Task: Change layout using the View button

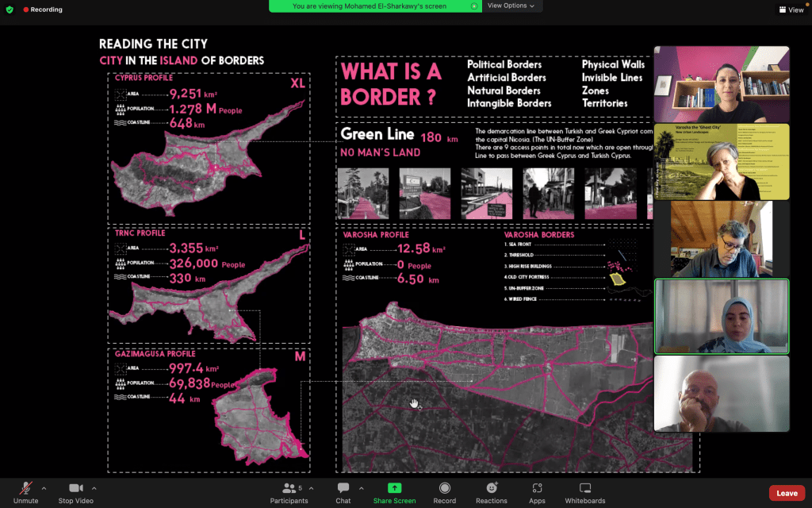Action: 791,10
